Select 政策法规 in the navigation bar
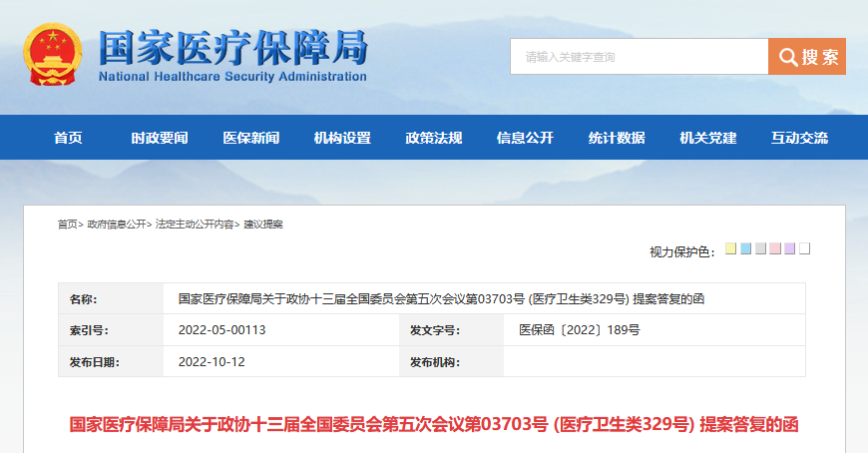 click(433, 138)
